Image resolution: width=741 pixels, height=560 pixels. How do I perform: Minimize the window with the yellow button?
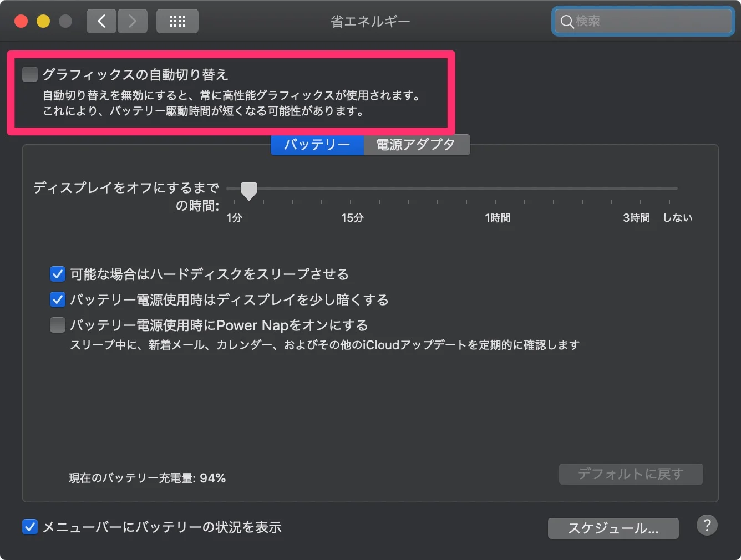(43, 21)
